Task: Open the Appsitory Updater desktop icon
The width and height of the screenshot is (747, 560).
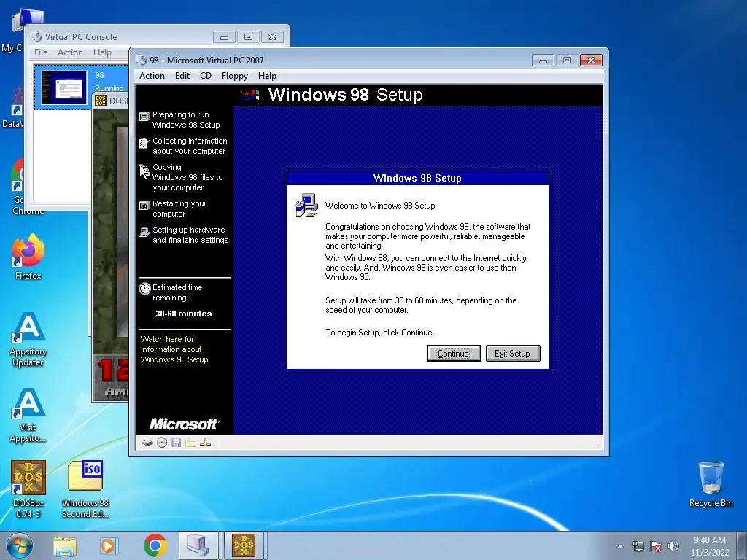Action: click(28, 339)
